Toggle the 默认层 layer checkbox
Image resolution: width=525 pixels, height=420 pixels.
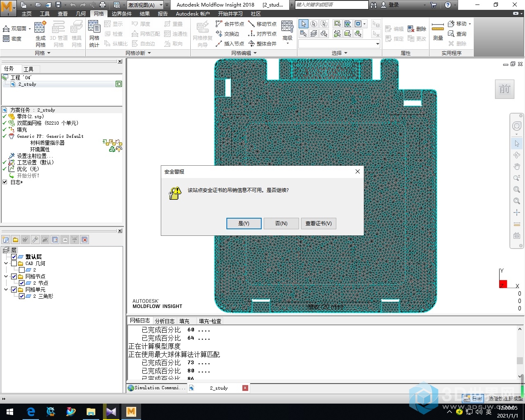14,257
